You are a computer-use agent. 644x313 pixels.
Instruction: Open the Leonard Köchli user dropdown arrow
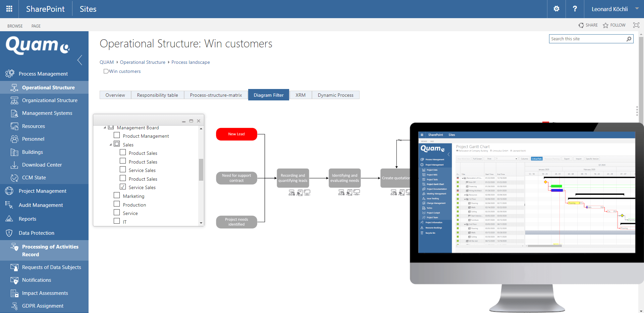637,9
